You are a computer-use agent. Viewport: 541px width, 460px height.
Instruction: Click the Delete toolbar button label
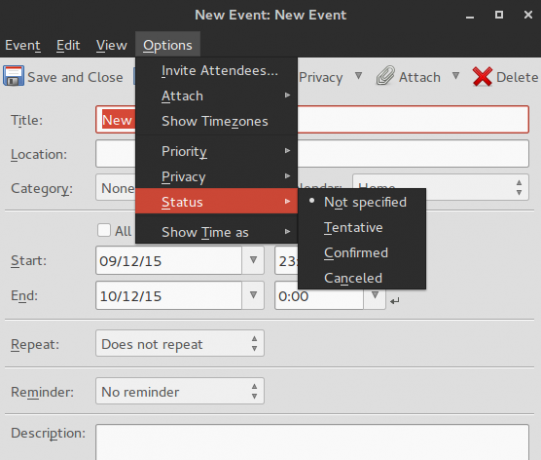517,77
